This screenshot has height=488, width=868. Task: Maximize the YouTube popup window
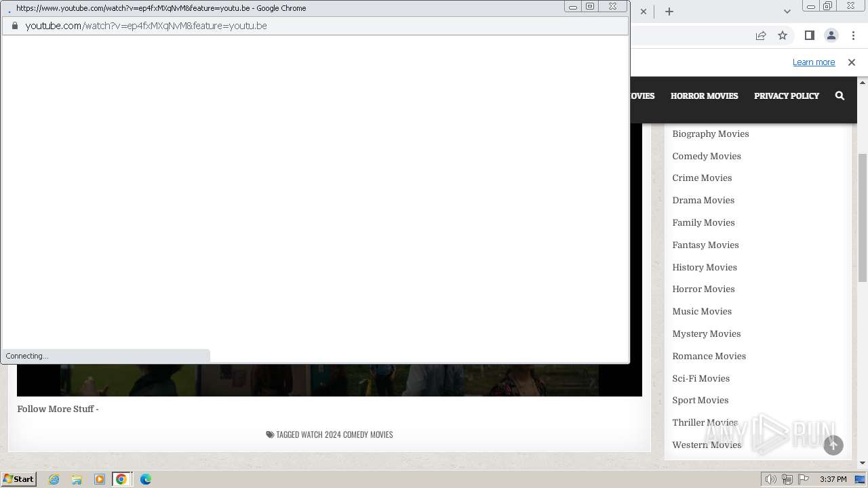pos(590,7)
